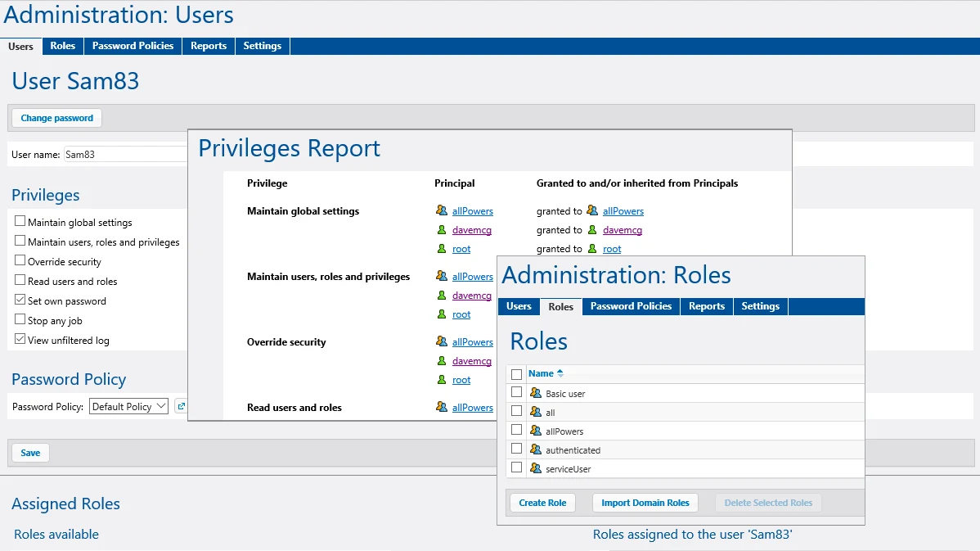Click the serviceUser role icon in Roles table
The width and height of the screenshot is (980, 551).
tap(536, 467)
